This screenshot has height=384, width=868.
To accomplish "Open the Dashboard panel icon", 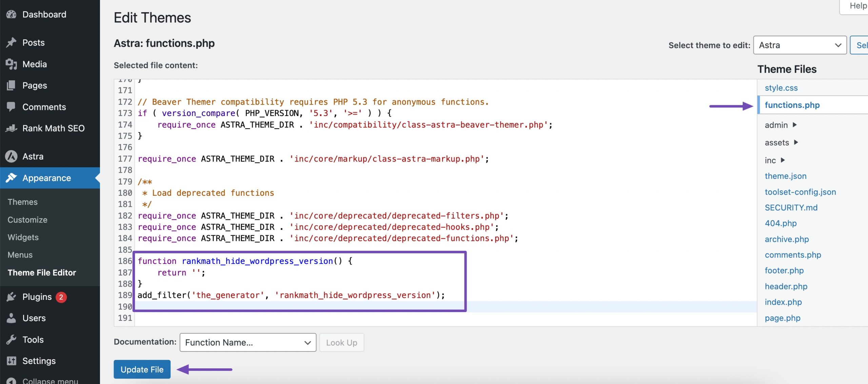I will coord(11,14).
